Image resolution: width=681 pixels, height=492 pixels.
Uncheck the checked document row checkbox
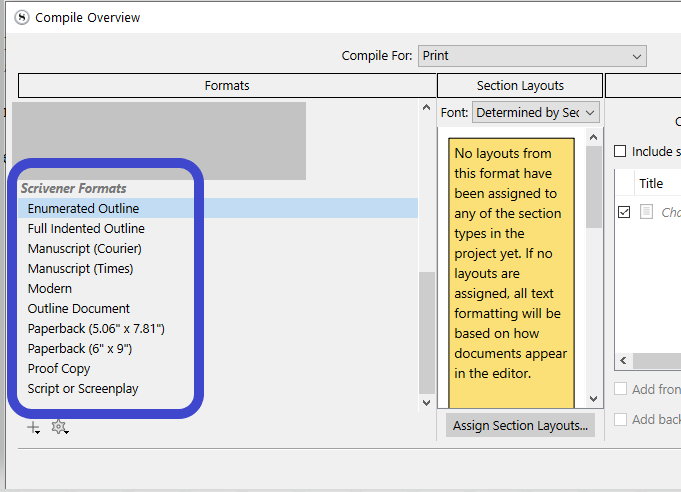point(624,212)
